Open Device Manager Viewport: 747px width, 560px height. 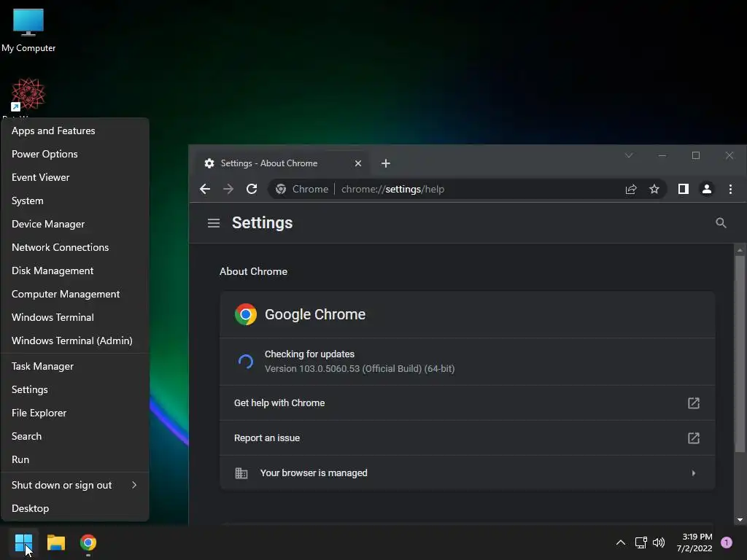[x=75, y=224]
